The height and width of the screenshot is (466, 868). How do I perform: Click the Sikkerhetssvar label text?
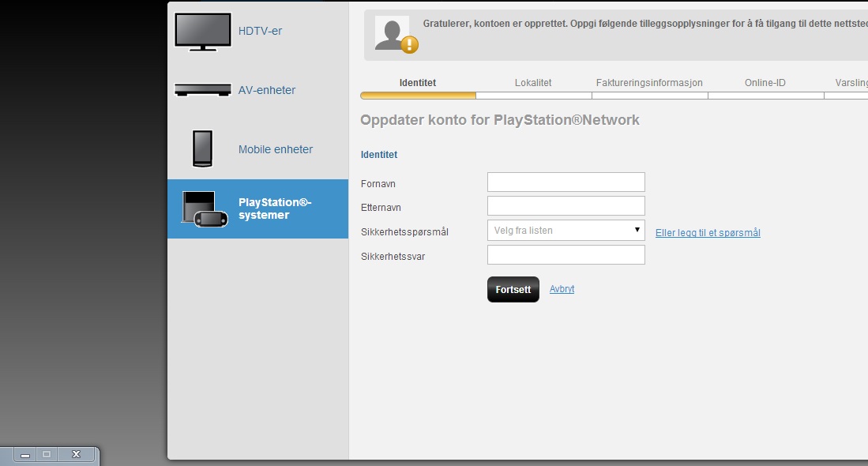[393, 256]
